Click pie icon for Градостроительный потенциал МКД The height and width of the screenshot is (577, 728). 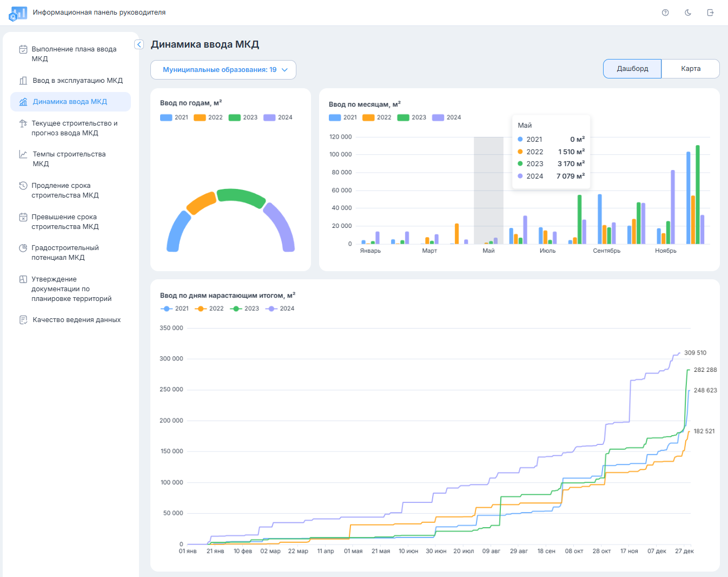pyautogui.click(x=23, y=248)
